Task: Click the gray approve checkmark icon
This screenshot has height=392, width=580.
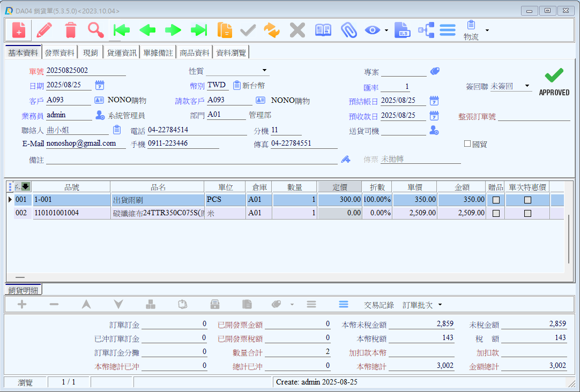Action: [248, 30]
